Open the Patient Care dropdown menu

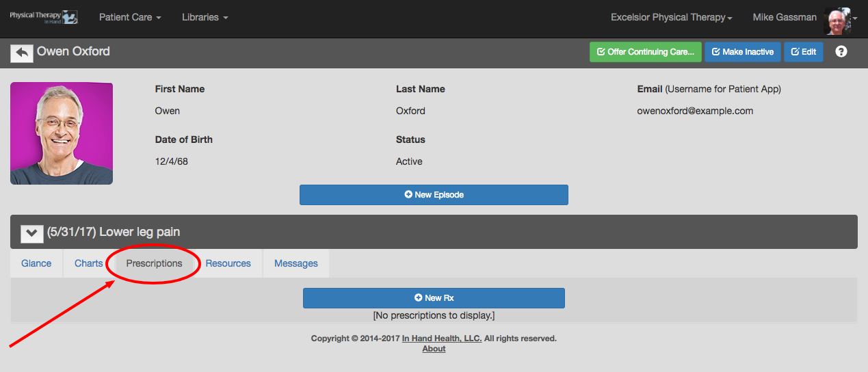click(130, 18)
